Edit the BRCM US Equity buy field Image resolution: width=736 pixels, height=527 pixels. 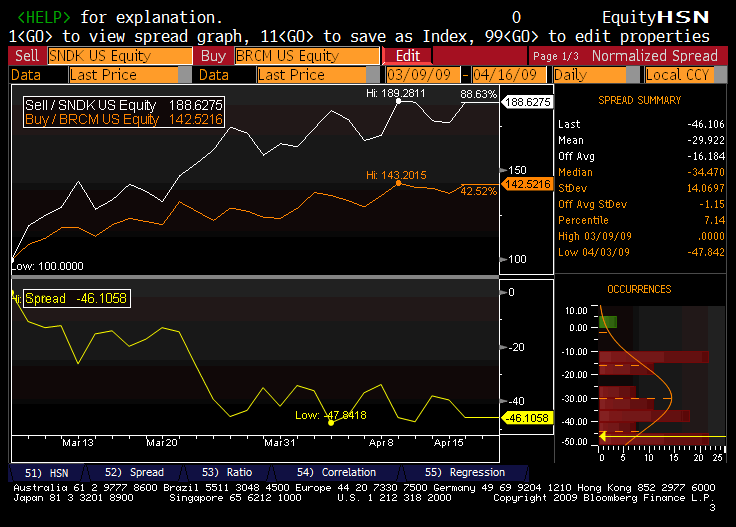point(307,56)
